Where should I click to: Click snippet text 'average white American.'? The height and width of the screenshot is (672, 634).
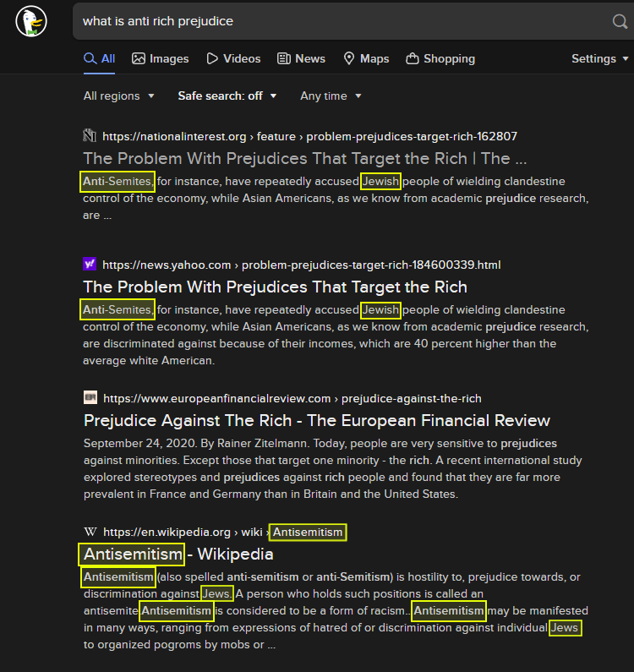149,360
